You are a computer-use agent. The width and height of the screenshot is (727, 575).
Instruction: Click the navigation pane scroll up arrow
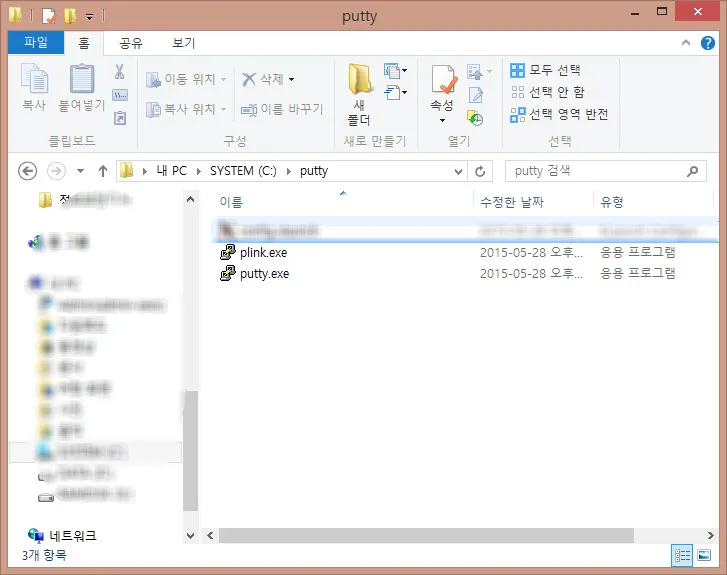click(x=190, y=199)
